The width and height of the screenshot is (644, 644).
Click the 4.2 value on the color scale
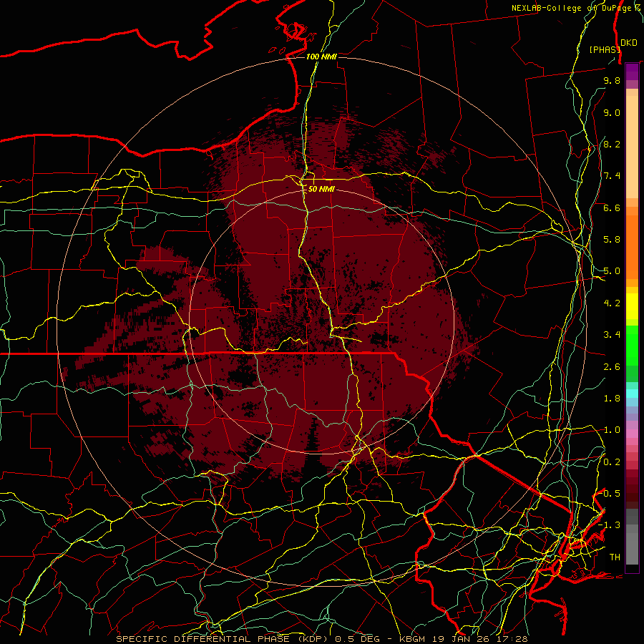point(612,303)
